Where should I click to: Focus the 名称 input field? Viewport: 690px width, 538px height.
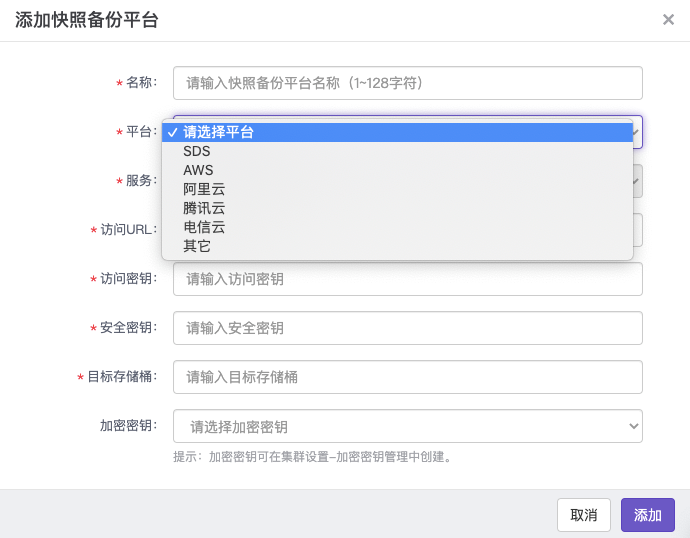tap(407, 83)
